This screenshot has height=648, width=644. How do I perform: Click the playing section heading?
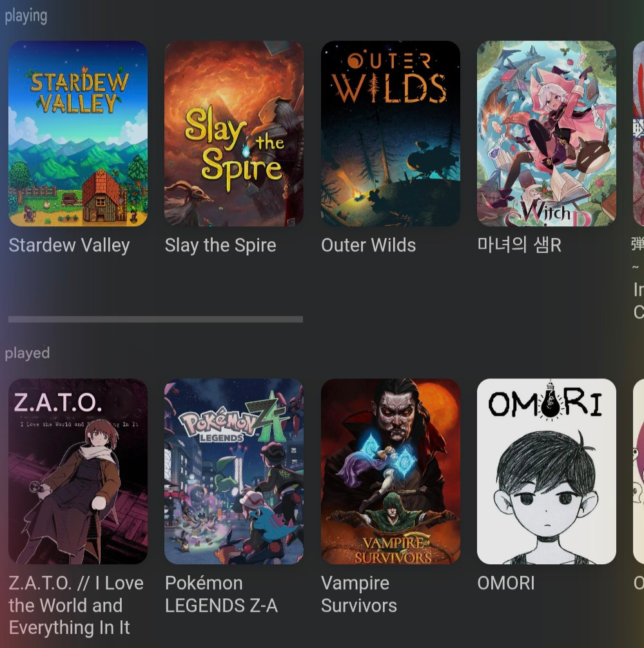click(x=26, y=17)
